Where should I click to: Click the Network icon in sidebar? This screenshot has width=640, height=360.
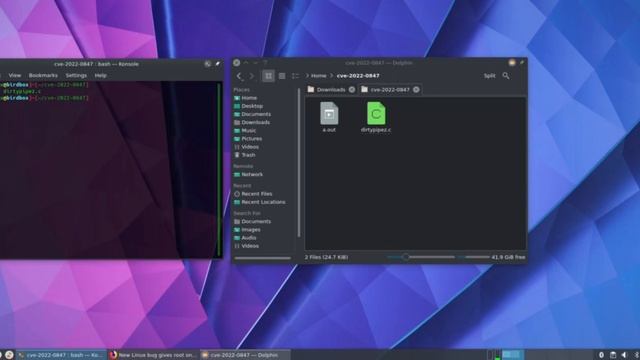[237, 174]
